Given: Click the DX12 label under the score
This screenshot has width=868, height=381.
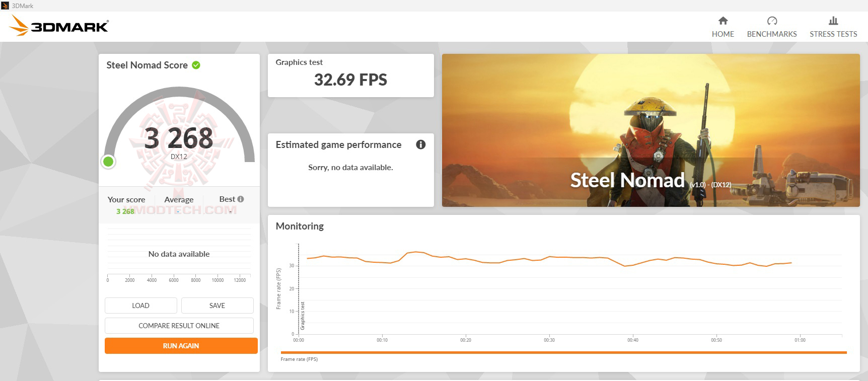Looking at the screenshot, I should point(179,157).
